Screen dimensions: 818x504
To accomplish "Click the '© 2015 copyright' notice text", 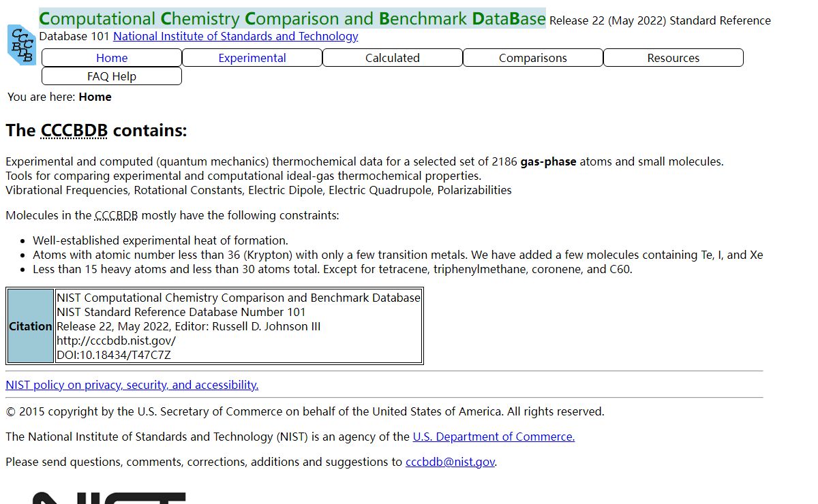I will click(x=305, y=411).
